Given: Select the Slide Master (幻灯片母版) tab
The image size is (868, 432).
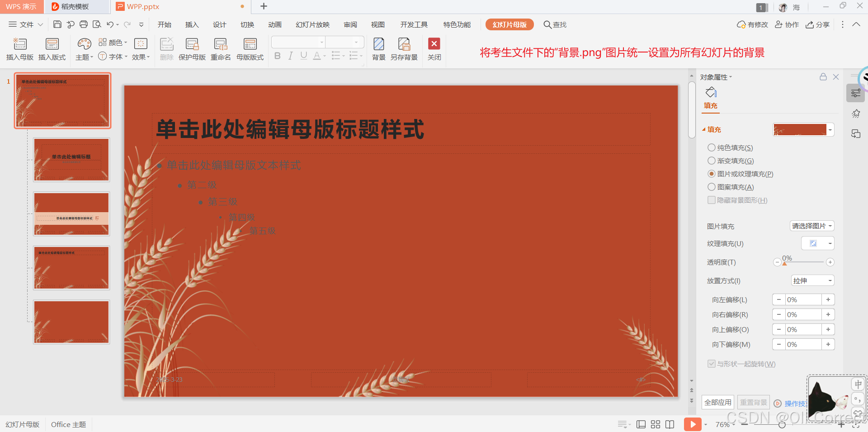Looking at the screenshot, I should [509, 24].
